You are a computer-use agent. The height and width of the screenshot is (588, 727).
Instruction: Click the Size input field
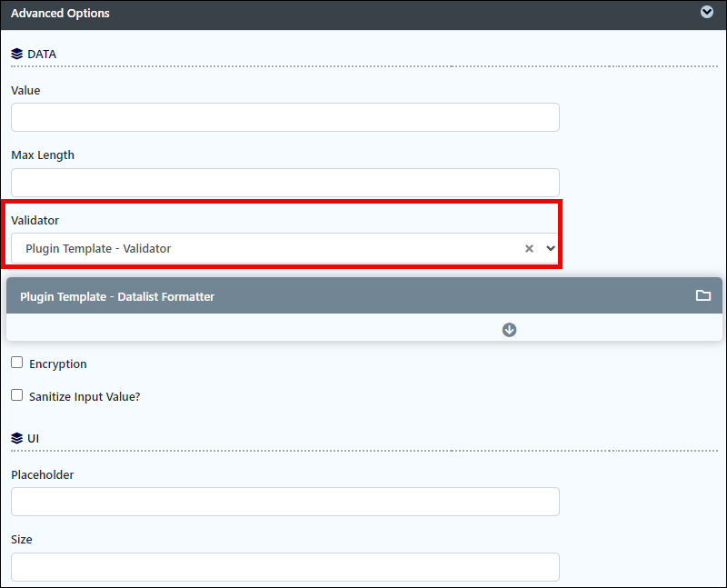tap(285, 567)
